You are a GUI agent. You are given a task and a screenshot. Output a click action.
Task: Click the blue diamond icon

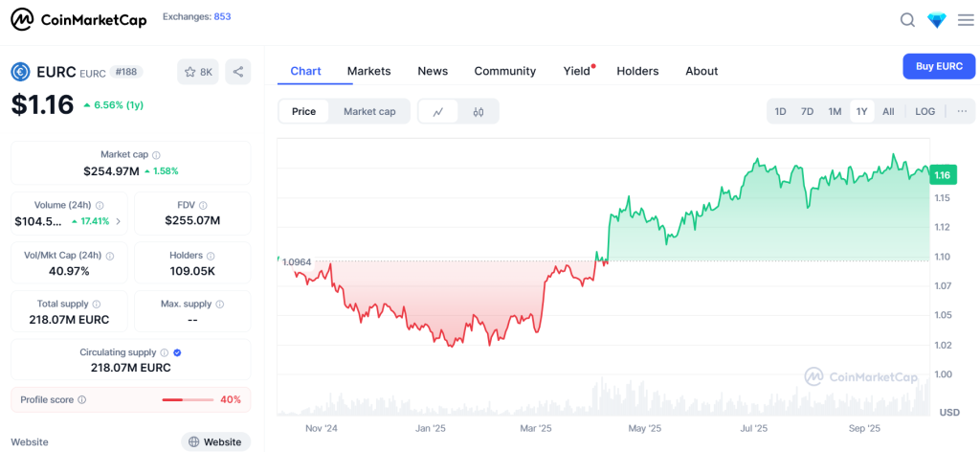[936, 20]
